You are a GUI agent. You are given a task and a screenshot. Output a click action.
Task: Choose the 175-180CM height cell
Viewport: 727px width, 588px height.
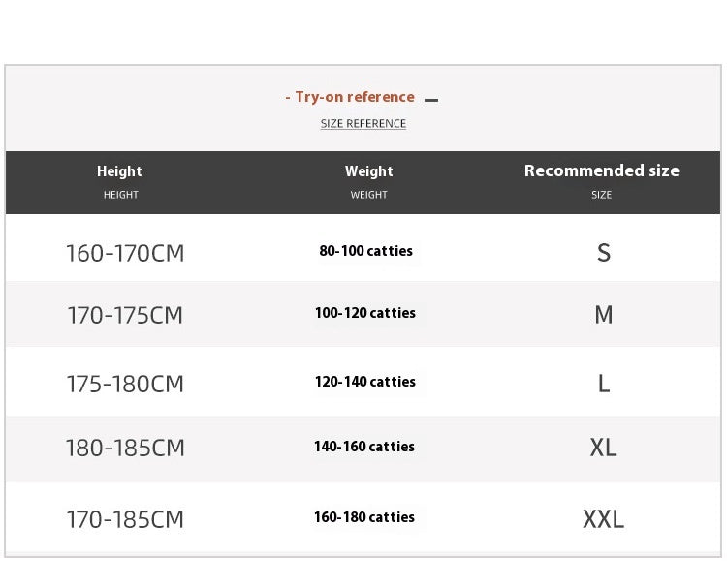125,384
